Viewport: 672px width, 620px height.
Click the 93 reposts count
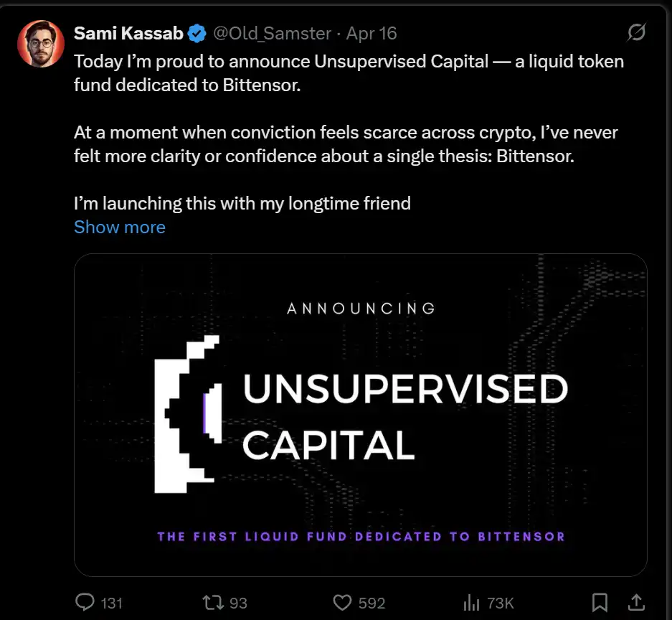[x=238, y=603]
